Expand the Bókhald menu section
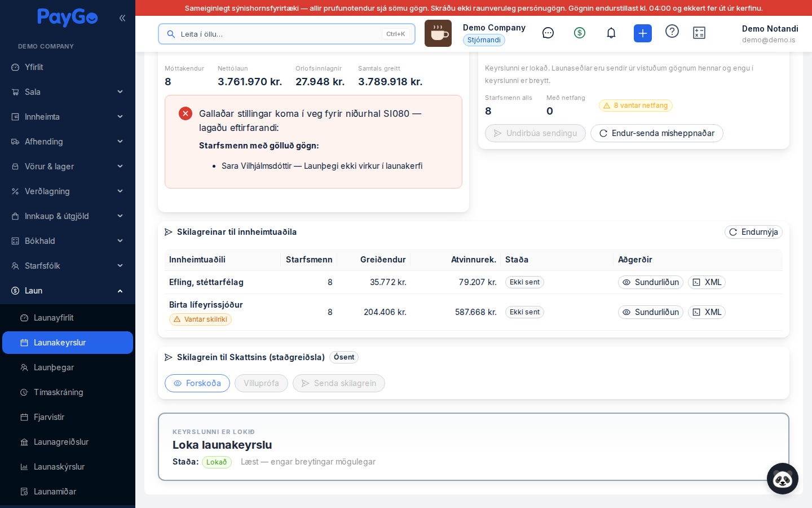This screenshot has width=812, height=508. [68, 241]
